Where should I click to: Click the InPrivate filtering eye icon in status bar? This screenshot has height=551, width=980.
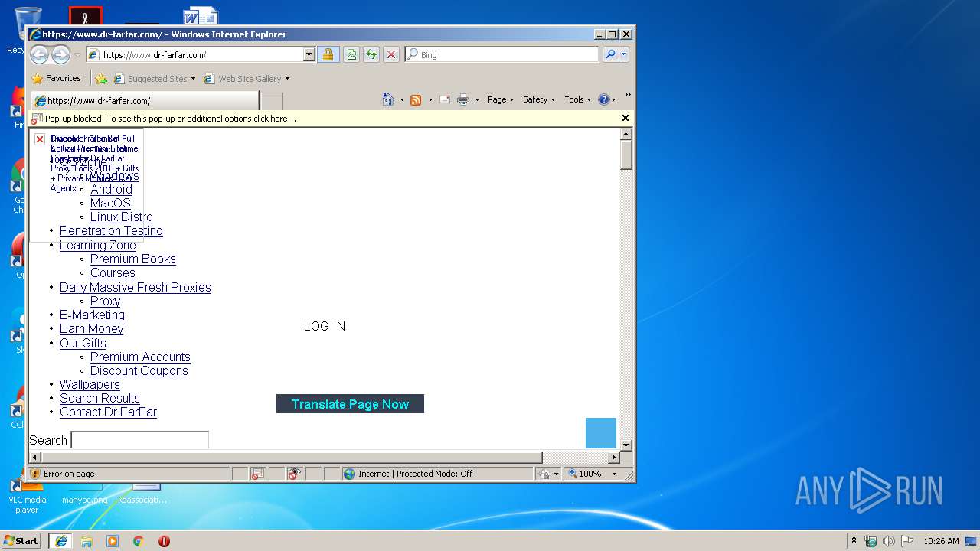coord(295,474)
